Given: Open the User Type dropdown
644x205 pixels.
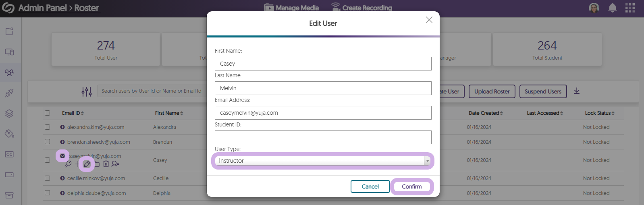Looking at the screenshot, I should click(323, 161).
